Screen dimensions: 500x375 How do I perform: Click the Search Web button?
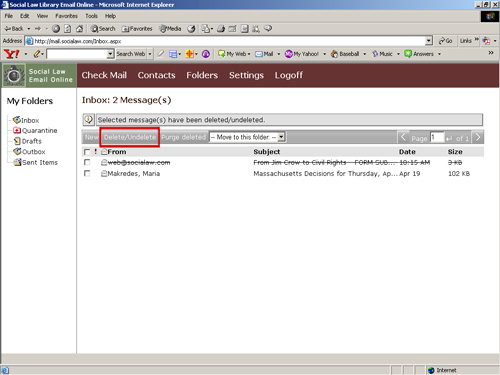click(131, 54)
